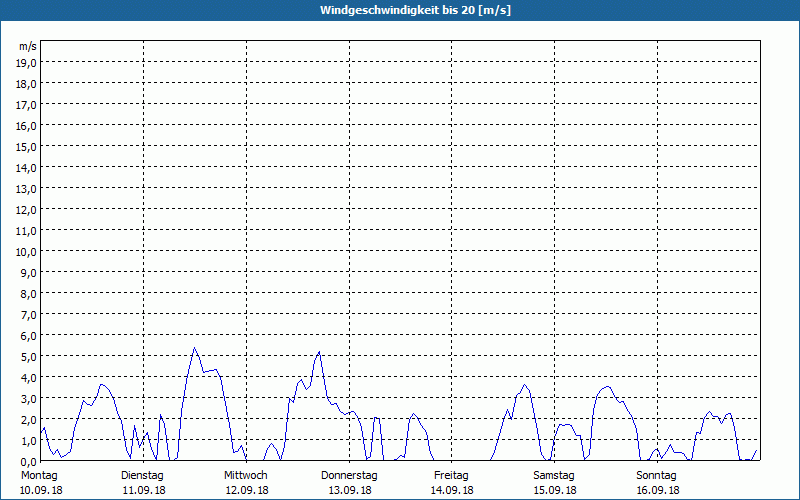Click the date 11.09.18
Image resolution: width=800 pixels, height=500 pixels.
pos(144,490)
